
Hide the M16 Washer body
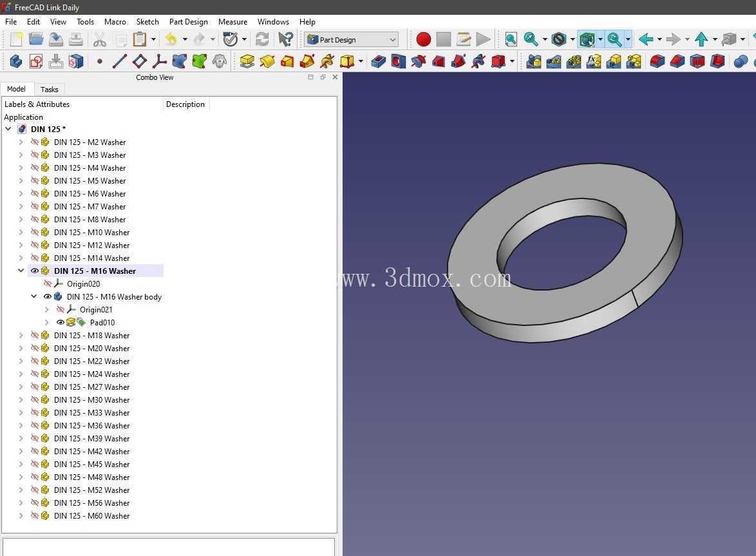pos(47,296)
